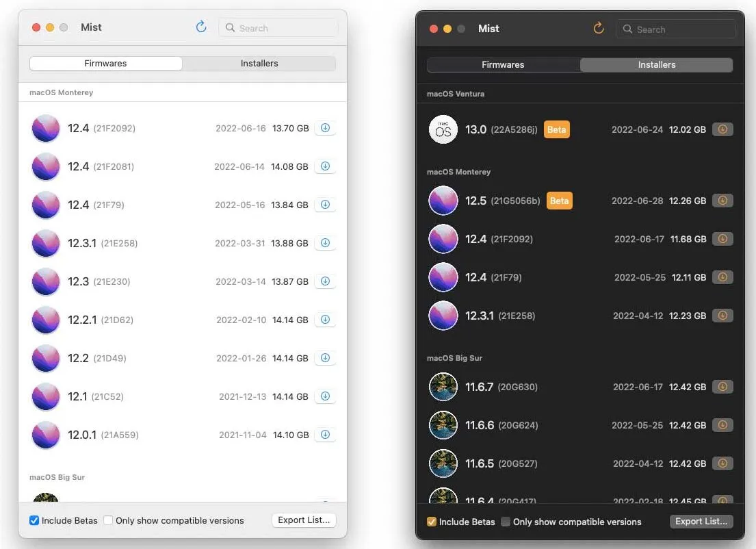
Task: Switch to the Installers tab in the light window
Action: [x=259, y=63]
